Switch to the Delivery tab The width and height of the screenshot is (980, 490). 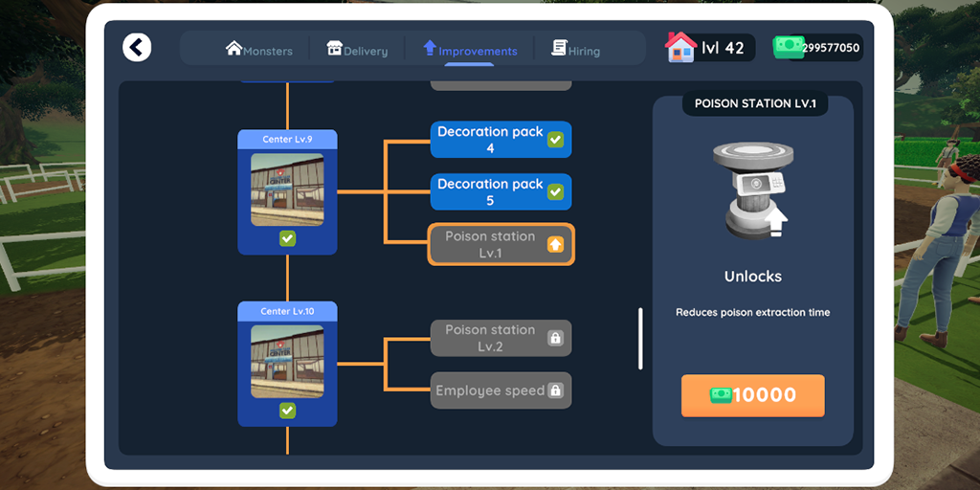click(x=358, y=50)
